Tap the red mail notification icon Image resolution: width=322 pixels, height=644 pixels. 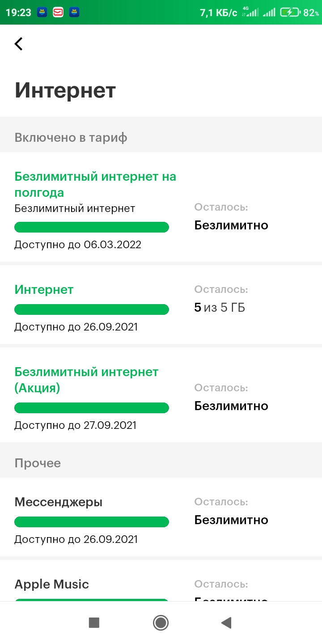point(58,13)
